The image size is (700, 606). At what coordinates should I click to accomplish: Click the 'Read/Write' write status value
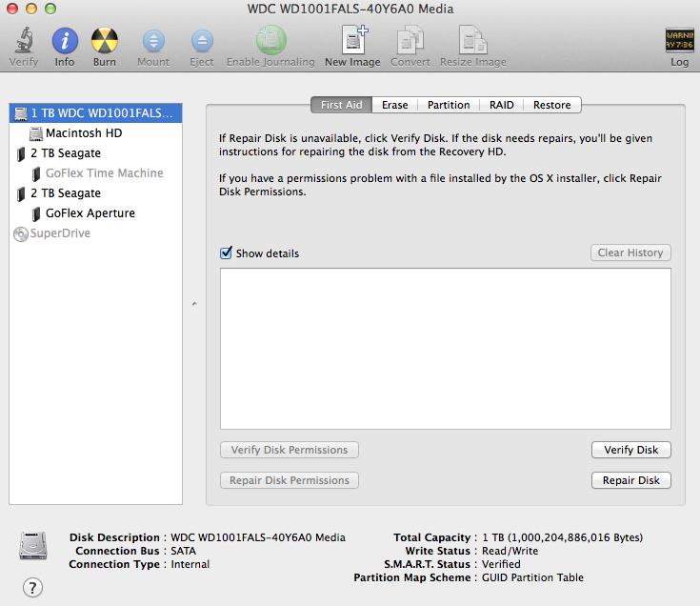pyautogui.click(x=510, y=551)
